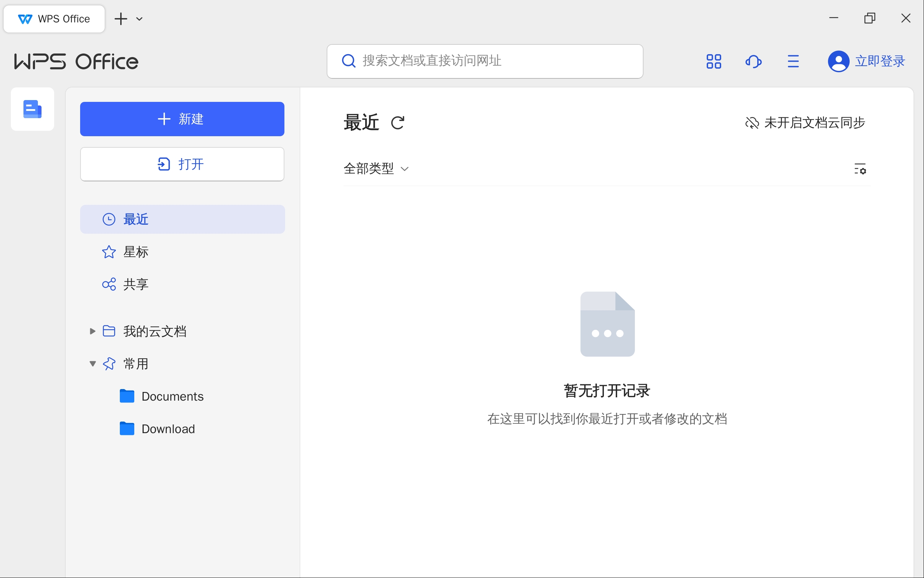The height and width of the screenshot is (578, 924).
Task: Select the documents sidebar icon
Action: [32, 109]
